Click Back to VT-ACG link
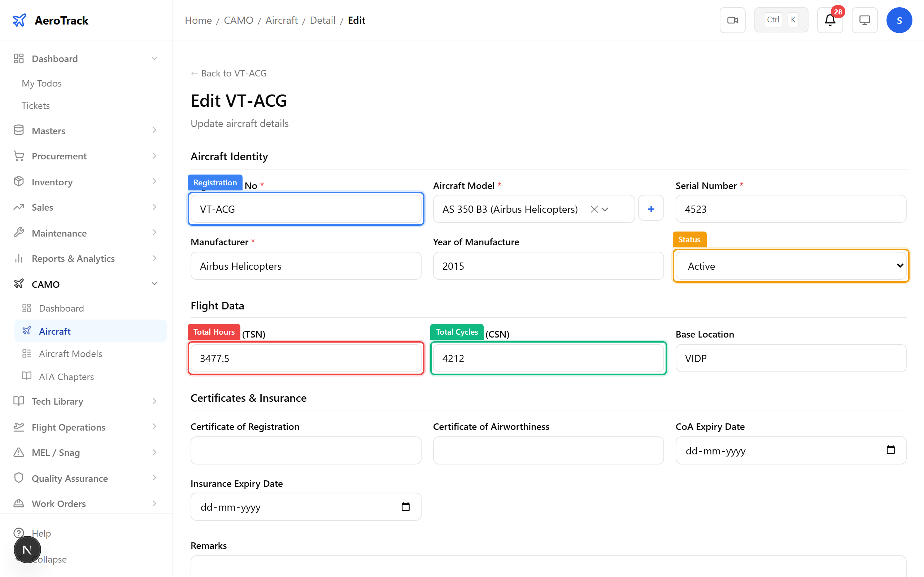Viewport: 924px width, 577px height. (x=228, y=73)
